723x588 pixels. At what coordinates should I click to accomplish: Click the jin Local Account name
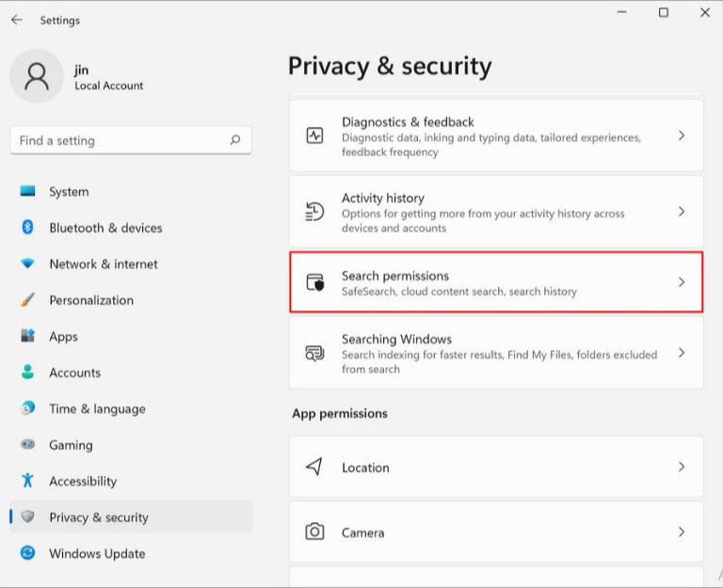(109, 77)
